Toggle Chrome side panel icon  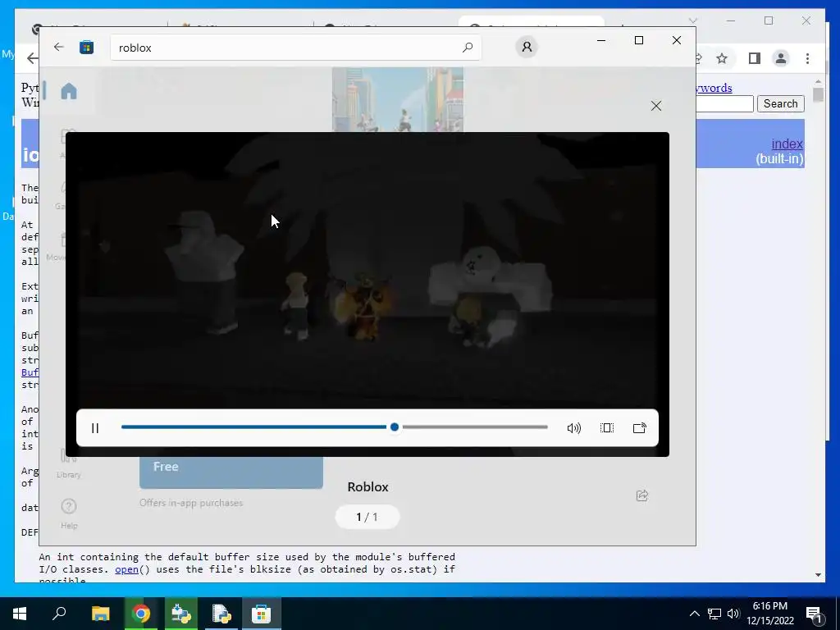click(x=755, y=58)
